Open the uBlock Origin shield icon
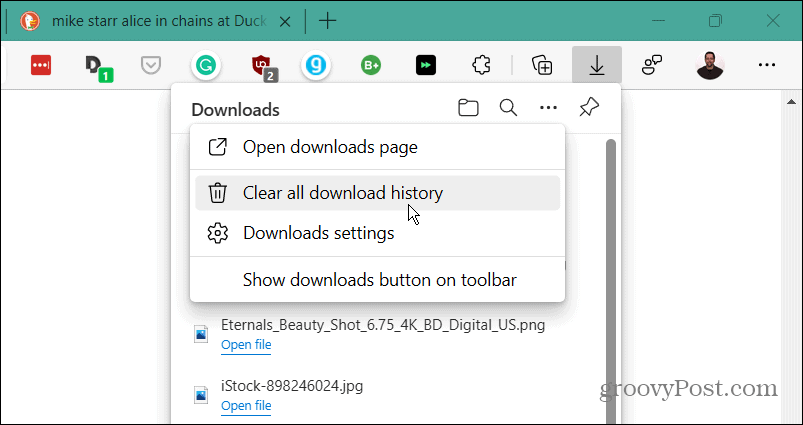The width and height of the screenshot is (803, 425). (264, 65)
